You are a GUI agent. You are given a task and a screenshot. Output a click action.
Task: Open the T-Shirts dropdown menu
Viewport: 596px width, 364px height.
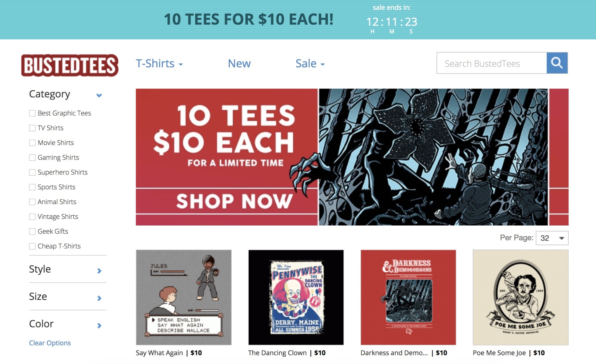tap(159, 63)
